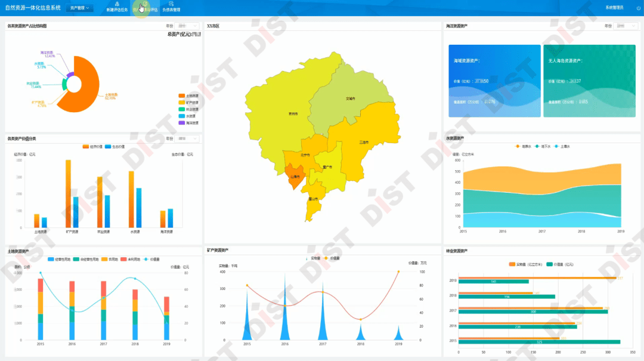The height and width of the screenshot is (361, 644).
Task: Click the 无人海岛资源资产 green card
Action: click(589, 81)
